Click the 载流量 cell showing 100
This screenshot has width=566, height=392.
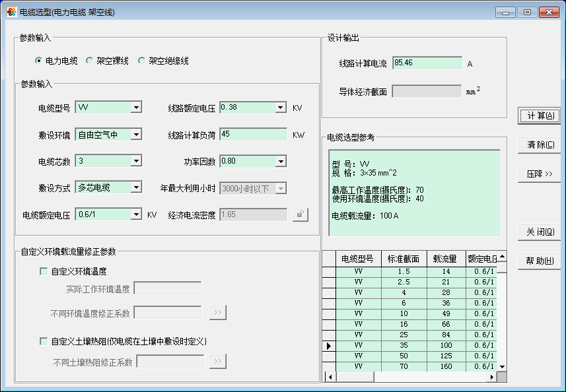446,346
